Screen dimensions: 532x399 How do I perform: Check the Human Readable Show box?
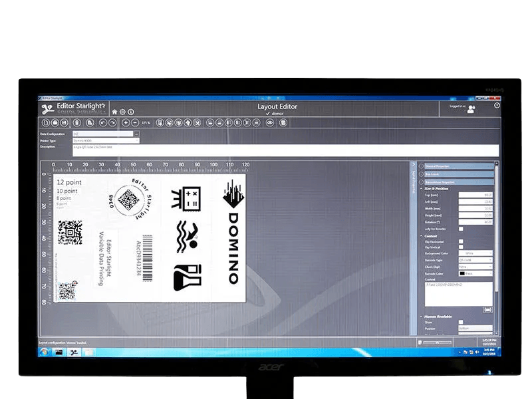[x=461, y=322]
